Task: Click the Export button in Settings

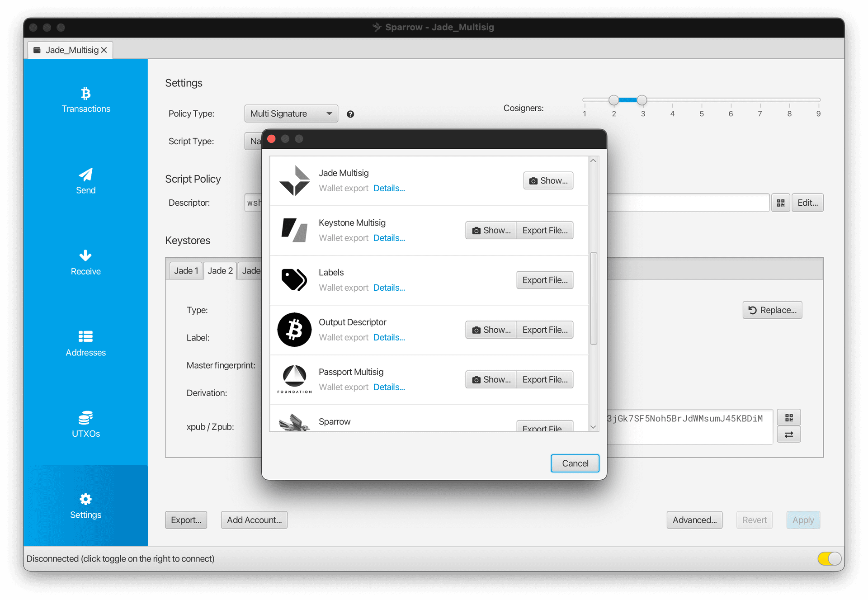Action: coord(186,520)
